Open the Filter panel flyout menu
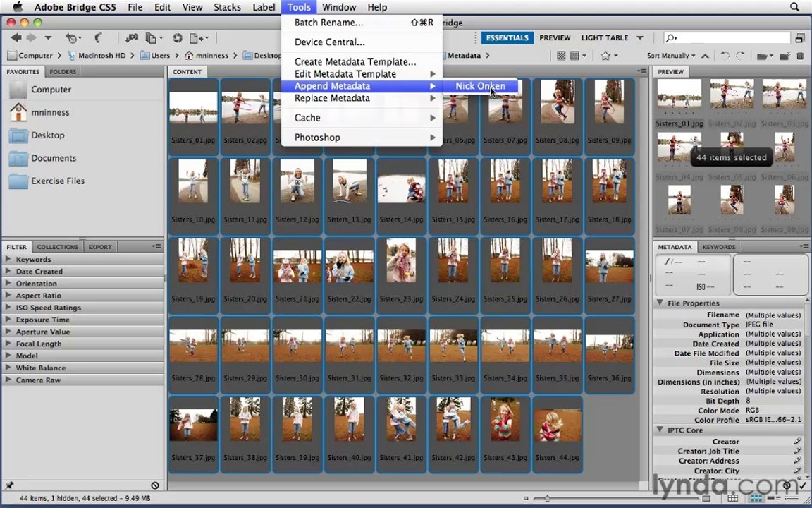Viewport: 812px width, 508px height. tap(157, 247)
